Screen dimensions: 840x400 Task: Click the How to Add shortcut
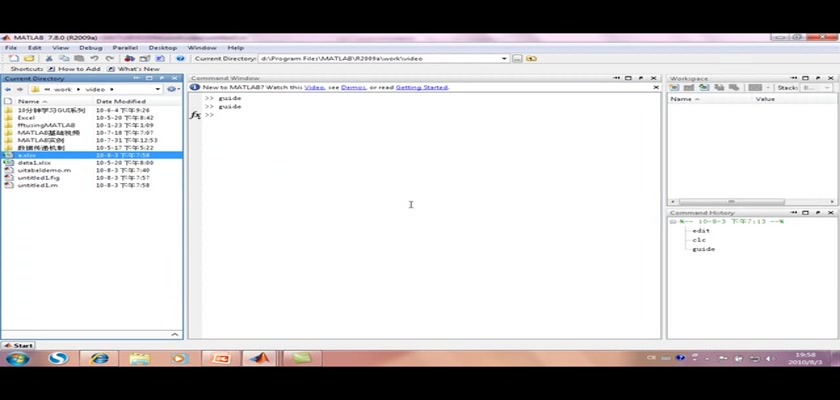74,69
